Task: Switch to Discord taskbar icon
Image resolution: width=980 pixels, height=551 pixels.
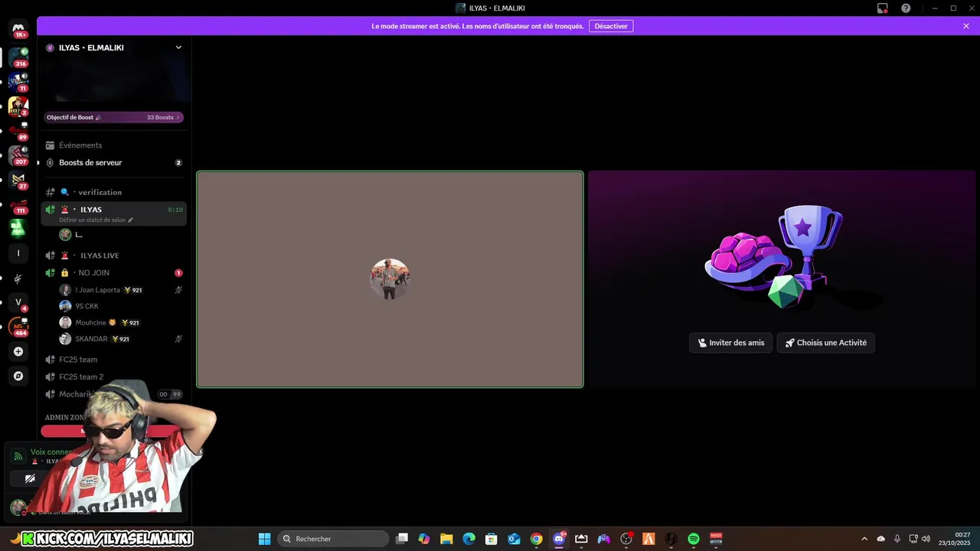Action: tap(559, 539)
